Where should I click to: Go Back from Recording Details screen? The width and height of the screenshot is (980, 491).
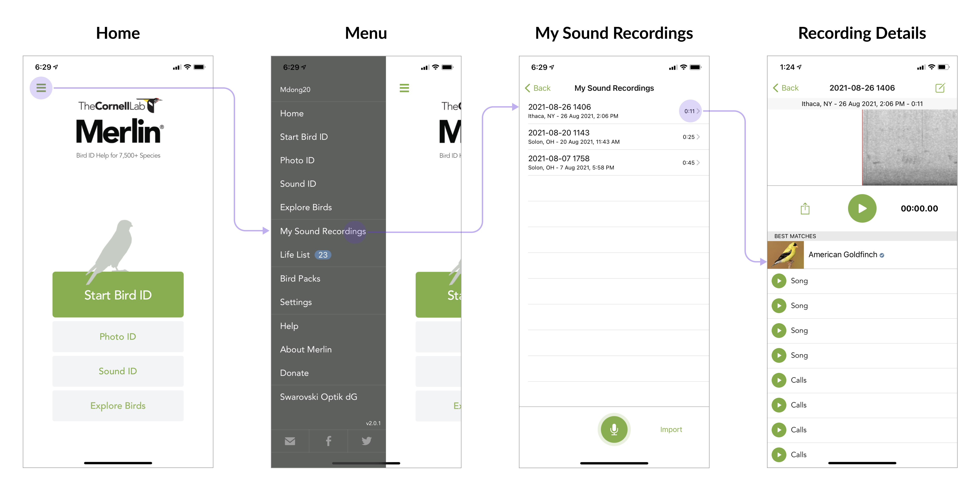pos(786,88)
